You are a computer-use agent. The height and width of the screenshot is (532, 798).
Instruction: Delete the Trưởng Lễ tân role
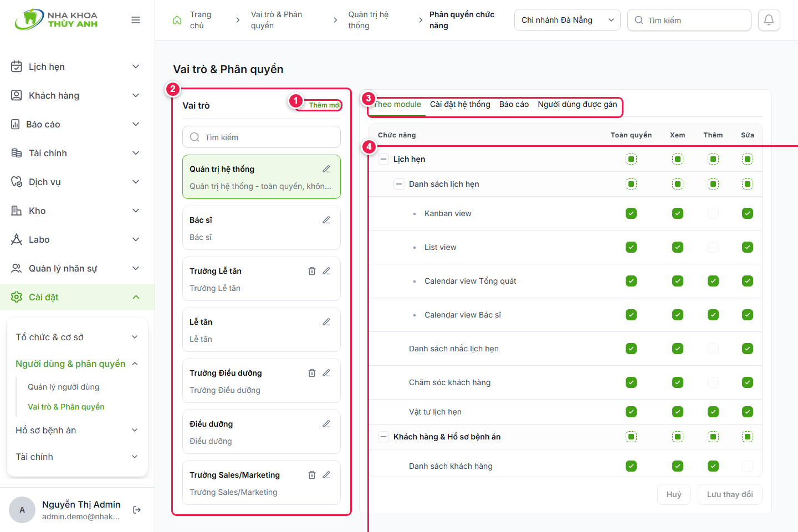point(312,271)
